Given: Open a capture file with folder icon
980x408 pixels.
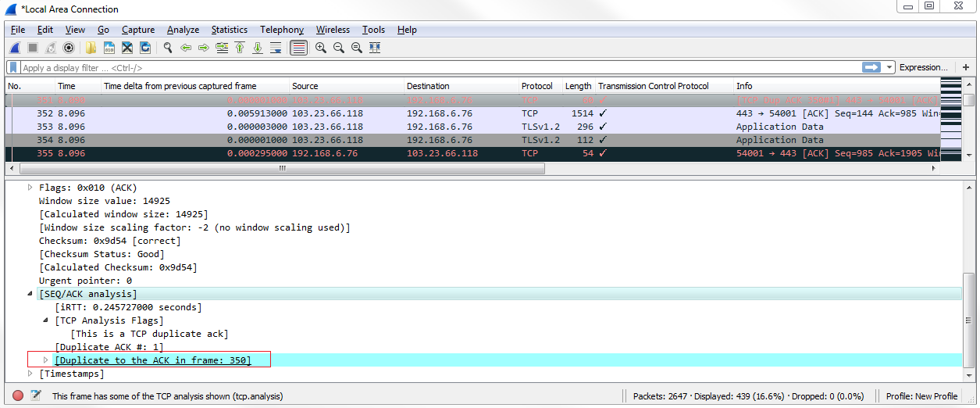Looking at the screenshot, I should click(91, 48).
